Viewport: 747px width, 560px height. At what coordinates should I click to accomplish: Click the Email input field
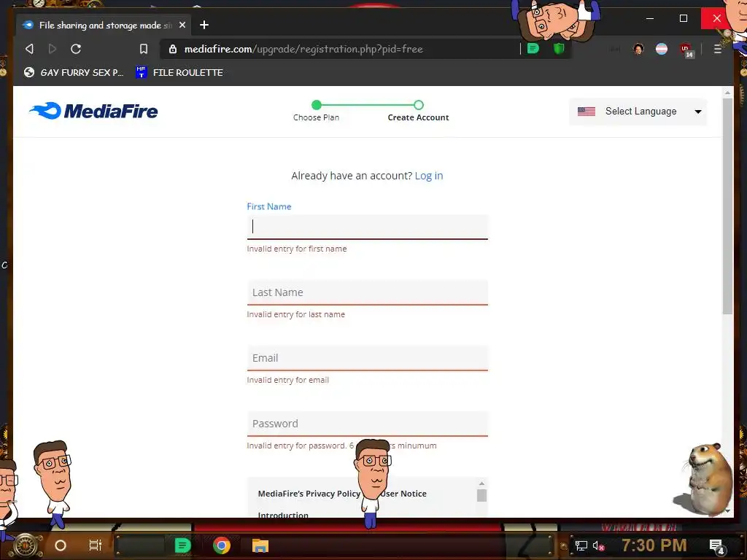coord(368,358)
